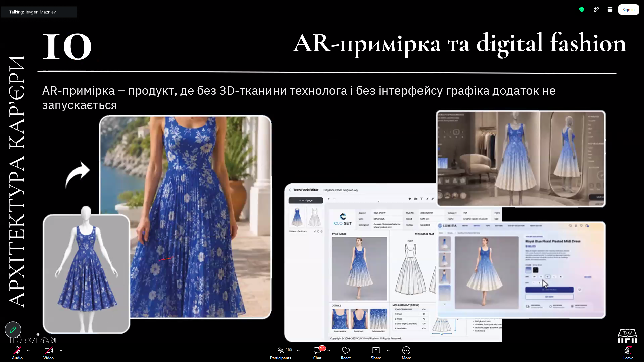Select the blue dress thumbnail in Tech Pack sidebar

[297, 217]
